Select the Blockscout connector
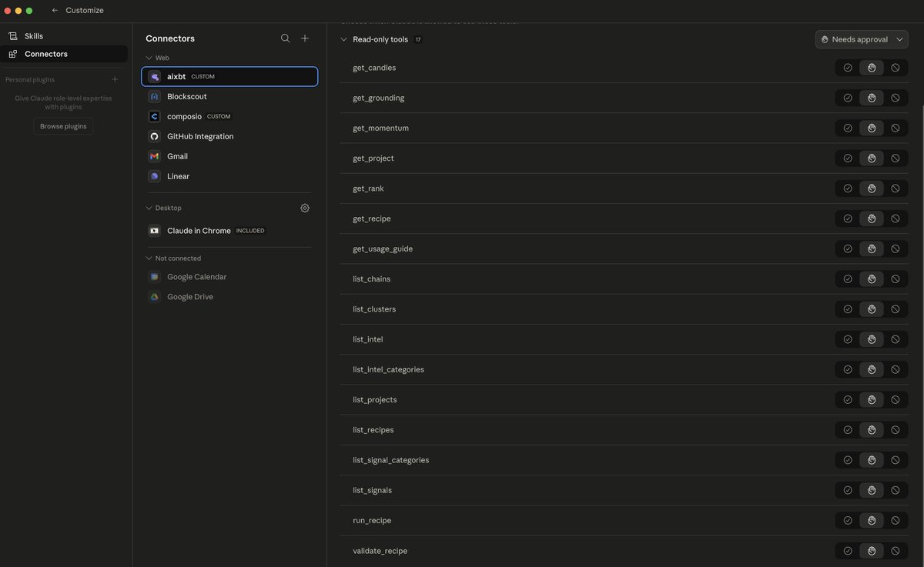The width and height of the screenshot is (924, 567). (x=229, y=97)
